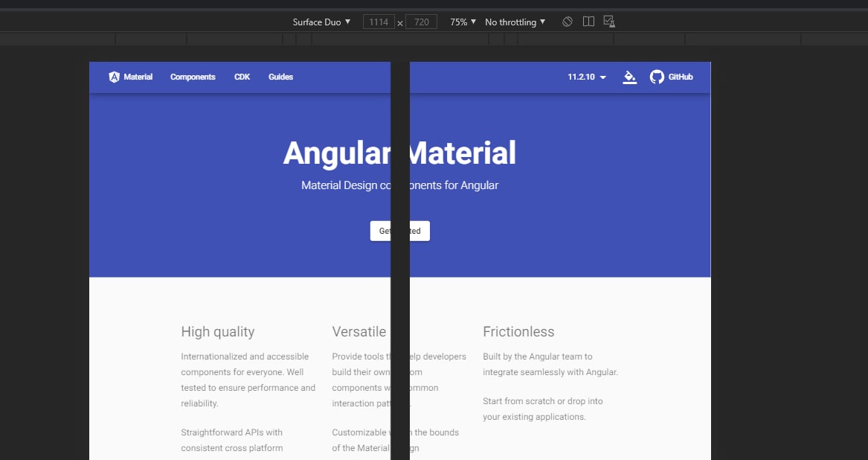Screen dimensions: 868x460
Task: Click 'Start from scratch or drop into' text
Action: coord(542,401)
